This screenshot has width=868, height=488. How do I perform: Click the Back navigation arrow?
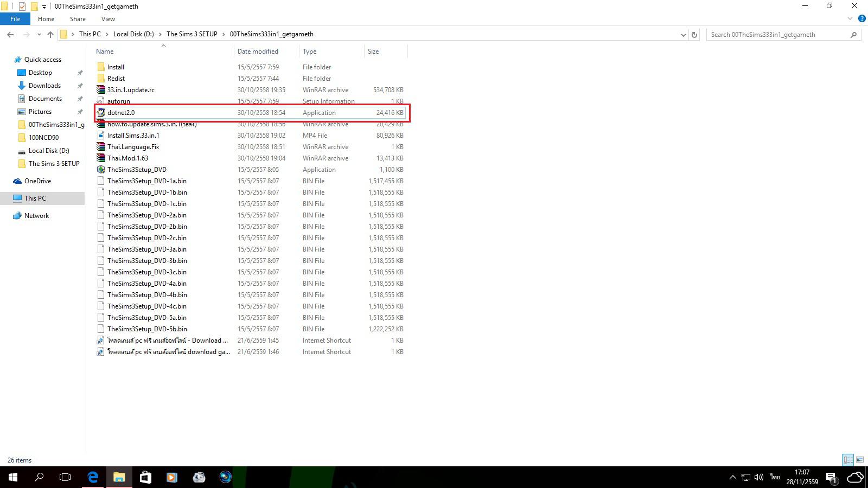(10, 34)
